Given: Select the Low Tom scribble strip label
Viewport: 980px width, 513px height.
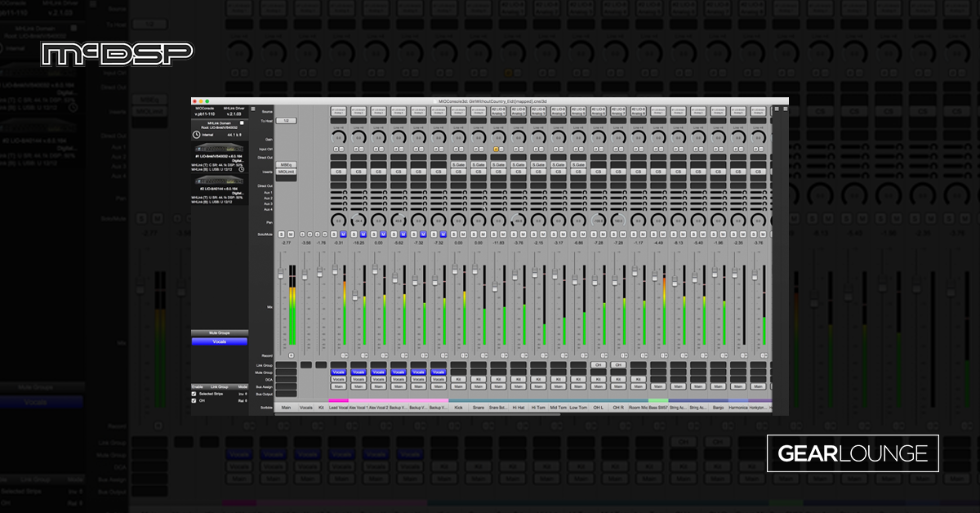Looking at the screenshot, I should tap(578, 408).
